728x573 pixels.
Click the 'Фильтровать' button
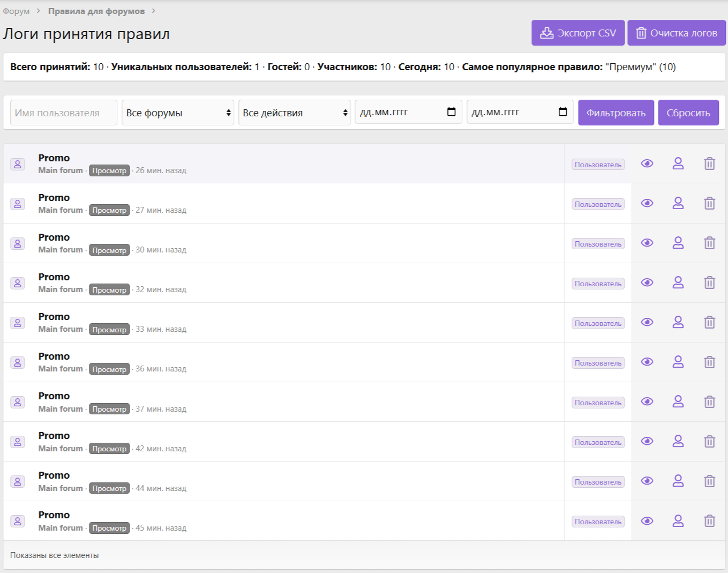616,113
